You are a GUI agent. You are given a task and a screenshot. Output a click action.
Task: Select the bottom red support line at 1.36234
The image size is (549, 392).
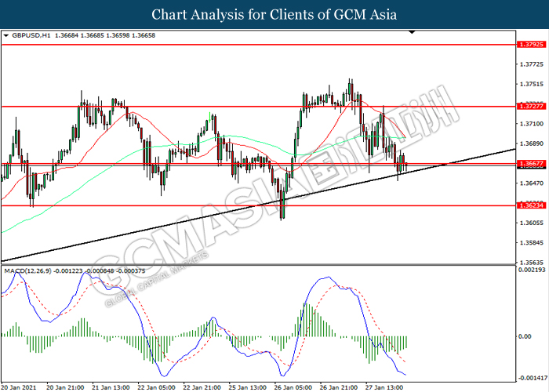[x=157, y=205]
